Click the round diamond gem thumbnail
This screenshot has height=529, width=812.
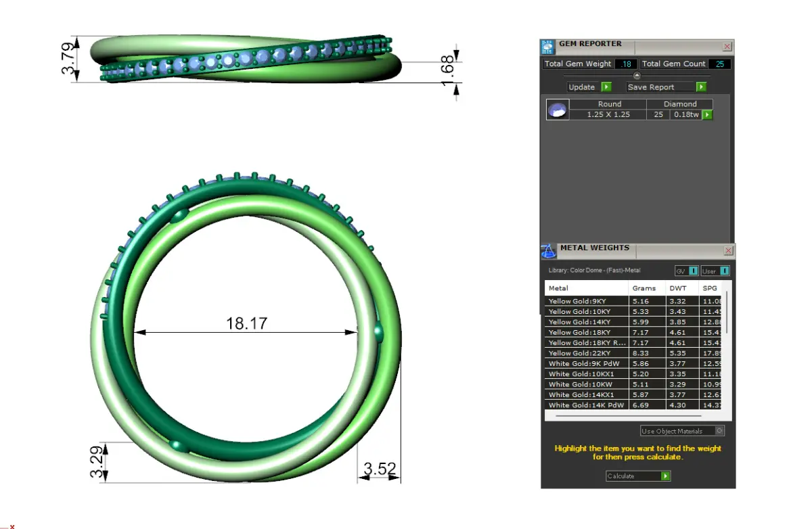[x=557, y=110]
